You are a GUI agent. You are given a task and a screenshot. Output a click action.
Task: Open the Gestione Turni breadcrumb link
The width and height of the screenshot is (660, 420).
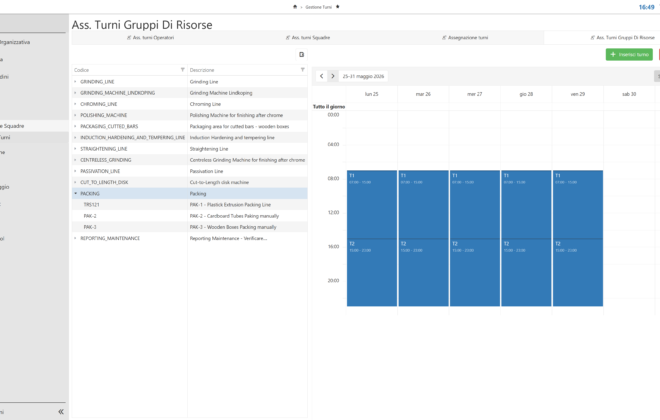pyautogui.click(x=319, y=7)
